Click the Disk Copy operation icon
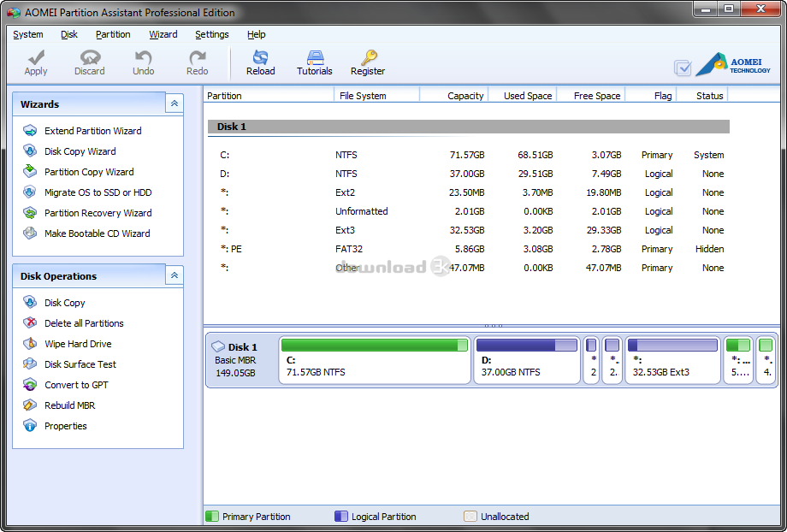787x532 pixels. [30, 303]
